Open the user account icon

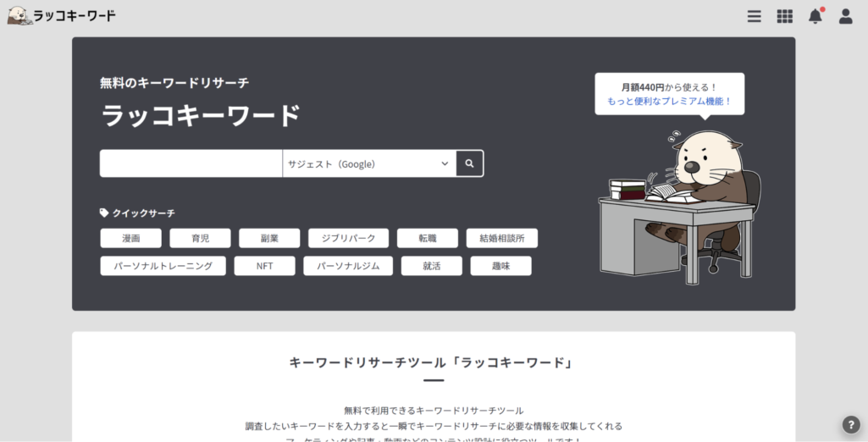pyautogui.click(x=845, y=16)
